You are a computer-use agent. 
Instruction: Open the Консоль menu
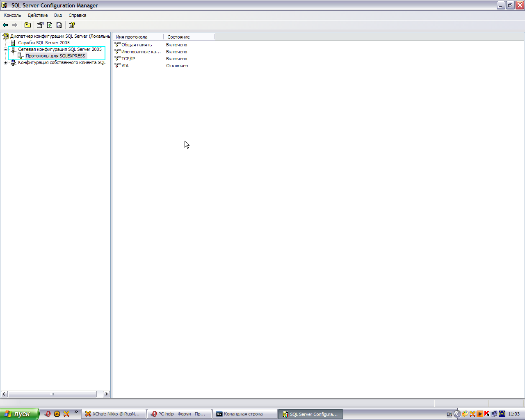click(12, 15)
